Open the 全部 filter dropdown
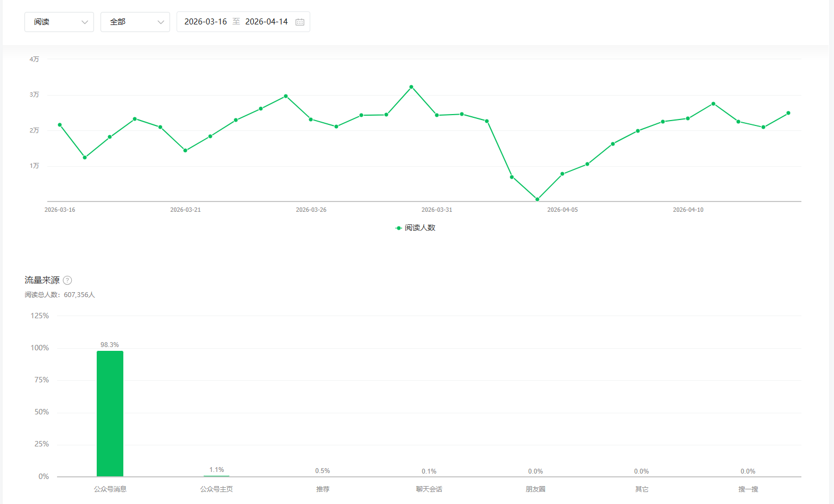Screen dimensions: 834x504 [x=135, y=22]
